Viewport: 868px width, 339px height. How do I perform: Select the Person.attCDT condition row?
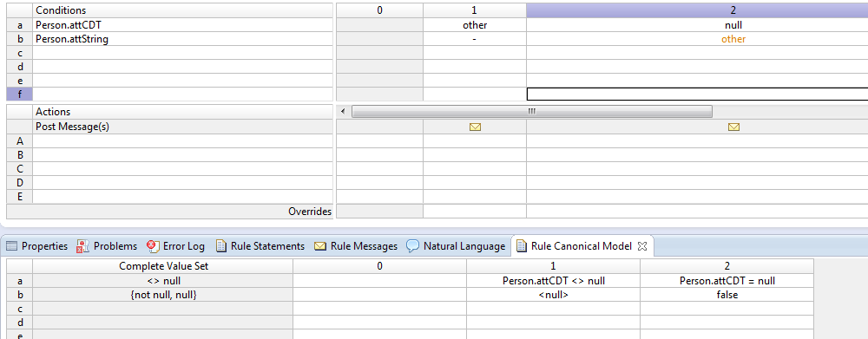[x=183, y=25]
